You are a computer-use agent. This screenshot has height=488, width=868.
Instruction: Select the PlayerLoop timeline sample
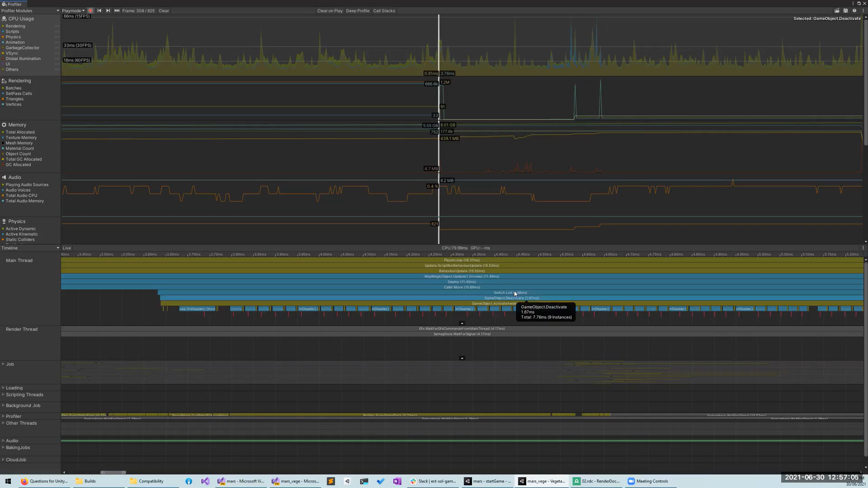point(462,260)
